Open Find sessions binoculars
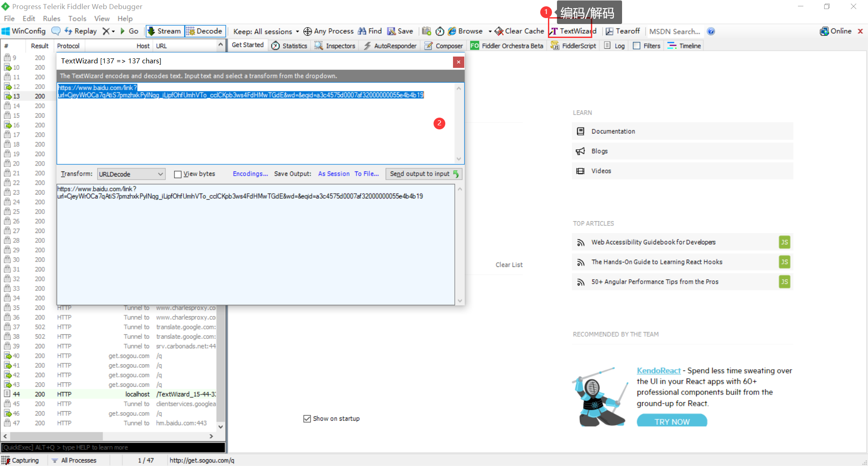Image resolution: width=868 pixels, height=466 pixels. click(x=370, y=31)
